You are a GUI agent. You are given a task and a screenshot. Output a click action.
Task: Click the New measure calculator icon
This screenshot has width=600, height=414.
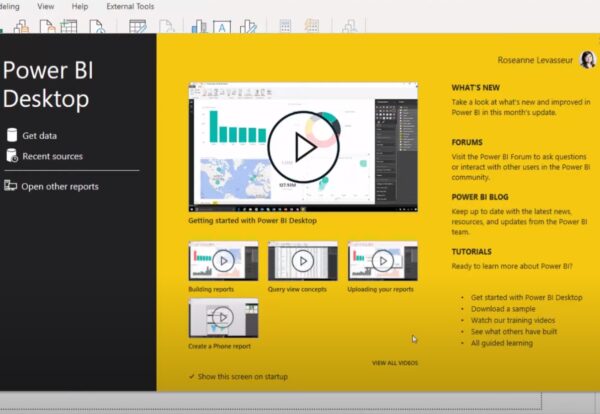[285, 26]
